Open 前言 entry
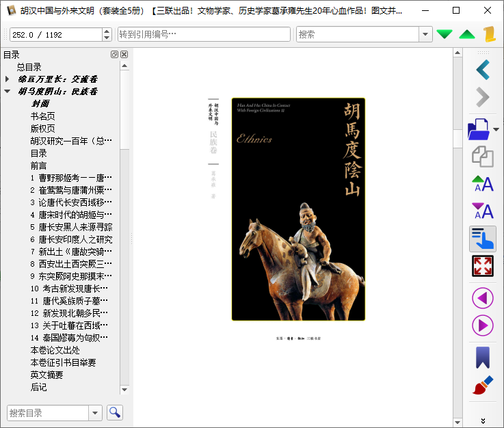Viewport: 504px width, 428px height. pyautogui.click(x=38, y=165)
